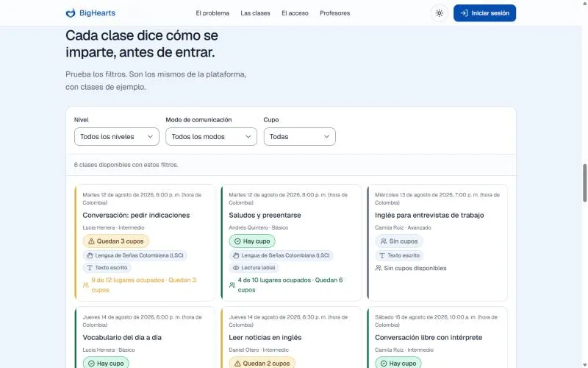Click the people icon beside Sin cupos disponibles

379,268
